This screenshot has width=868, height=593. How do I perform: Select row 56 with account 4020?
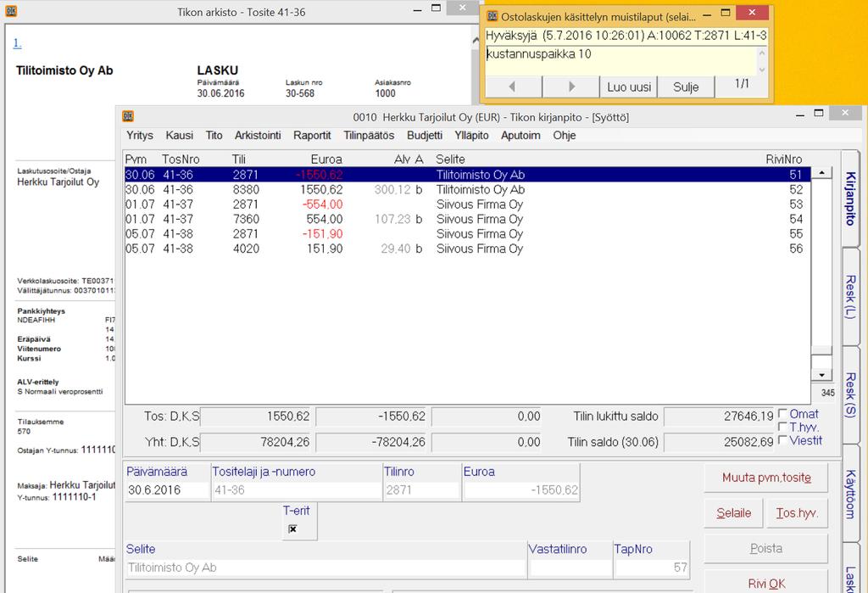467,249
